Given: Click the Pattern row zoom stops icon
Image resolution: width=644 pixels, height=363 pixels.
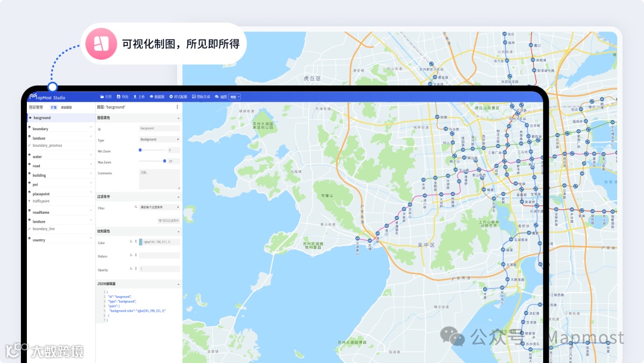Looking at the screenshot, I should click(136, 256).
